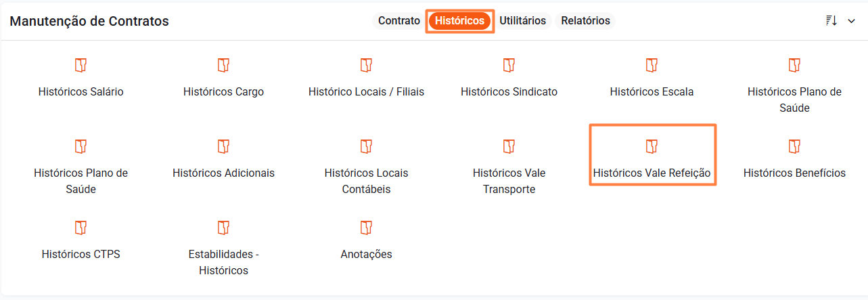Go to the Relatórios tab
This screenshot has height=300, width=868.
pos(585,21)
